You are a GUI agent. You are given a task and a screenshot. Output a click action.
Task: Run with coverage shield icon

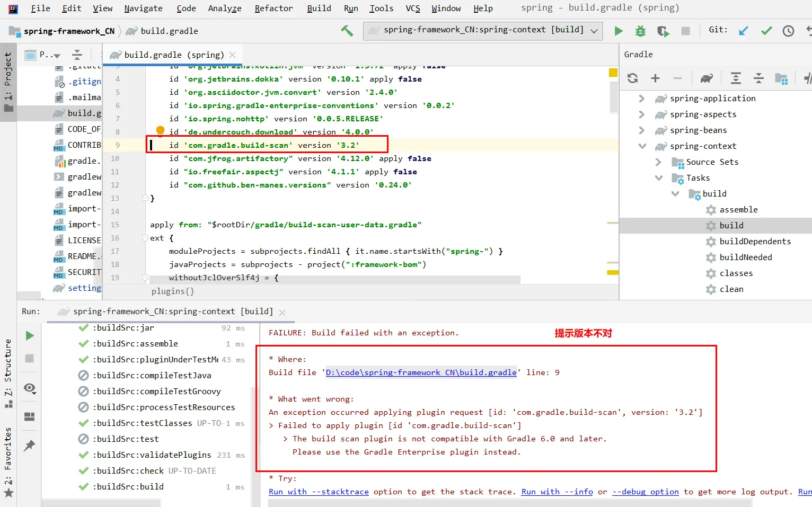coord(663,31)
